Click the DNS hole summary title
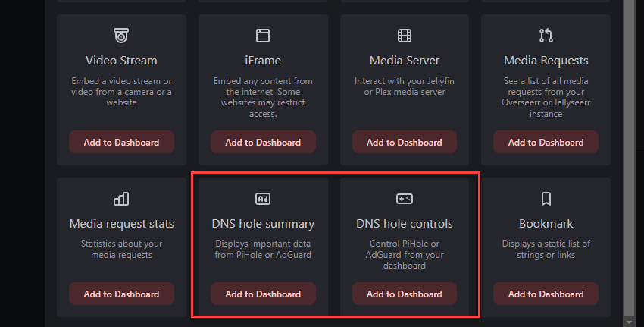The image size is (644, 327). click(x=263, y=224)
